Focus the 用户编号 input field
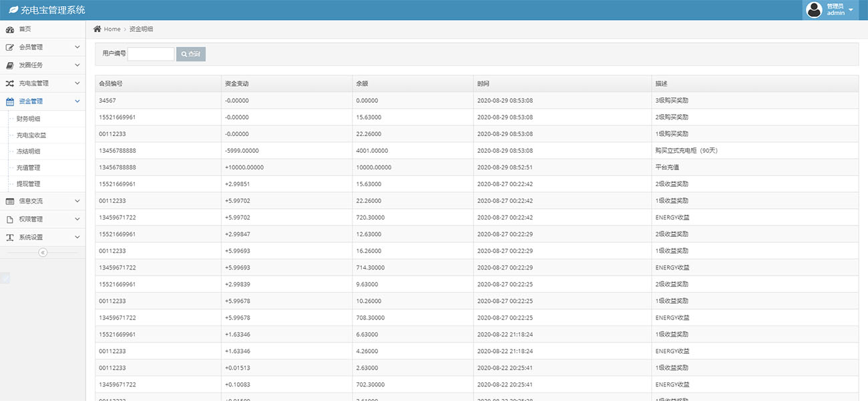 pyautogui.click(x=151, y=54)
